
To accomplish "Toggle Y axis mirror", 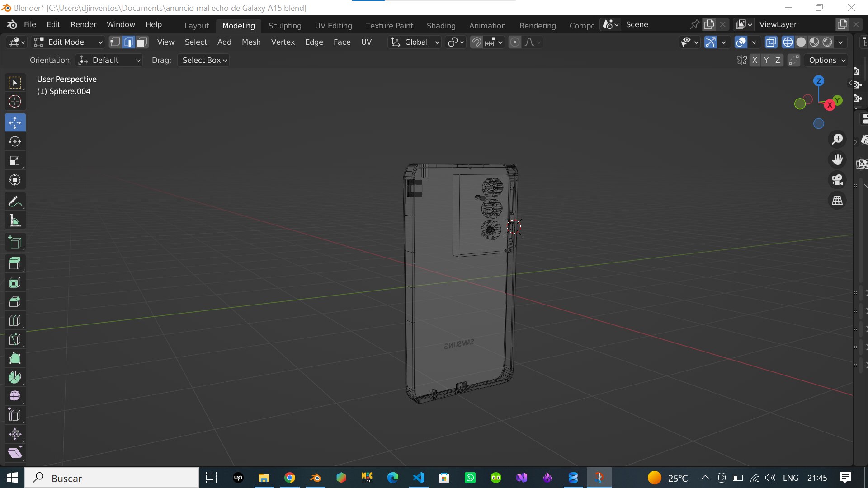I will (766, 60).
